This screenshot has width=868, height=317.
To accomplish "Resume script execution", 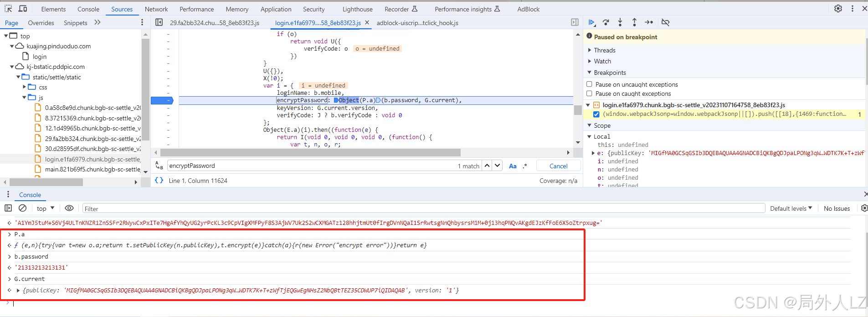I will pyautogui.click(x=592, y=22).
